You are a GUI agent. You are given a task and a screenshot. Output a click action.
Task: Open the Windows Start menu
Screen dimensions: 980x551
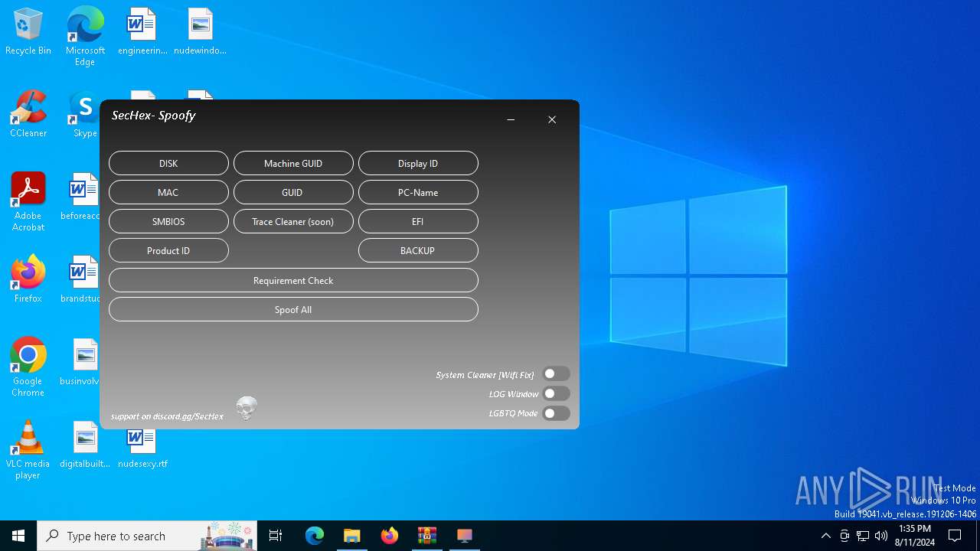click(x=18, y=536)
